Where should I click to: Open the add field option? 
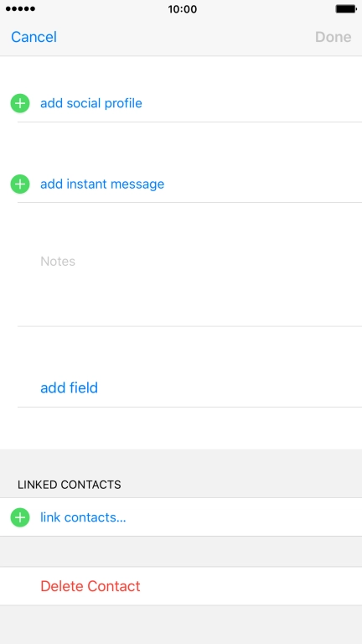coord(69,387)
